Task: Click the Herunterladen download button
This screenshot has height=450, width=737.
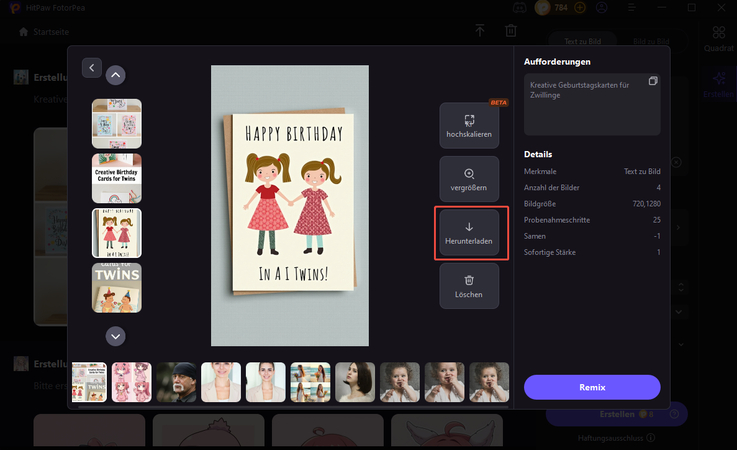Action: click(469, 233)
